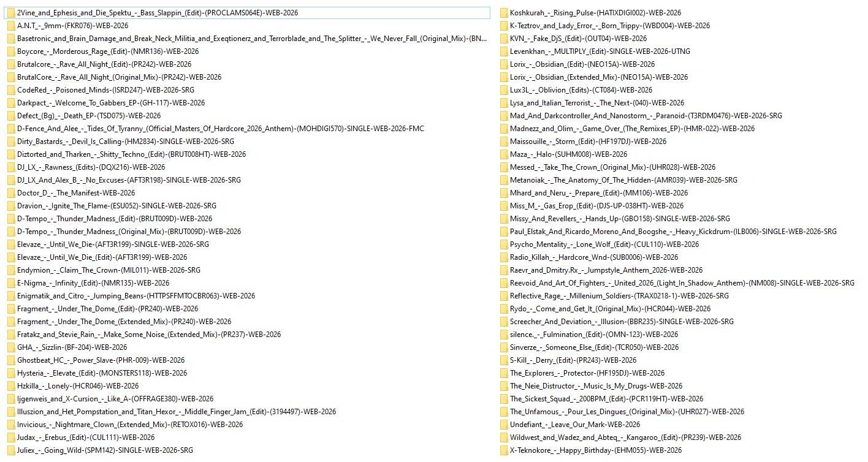Click the Defect (Bg) Death EP folder icon
868x462 pixels.
pos(11,116)
